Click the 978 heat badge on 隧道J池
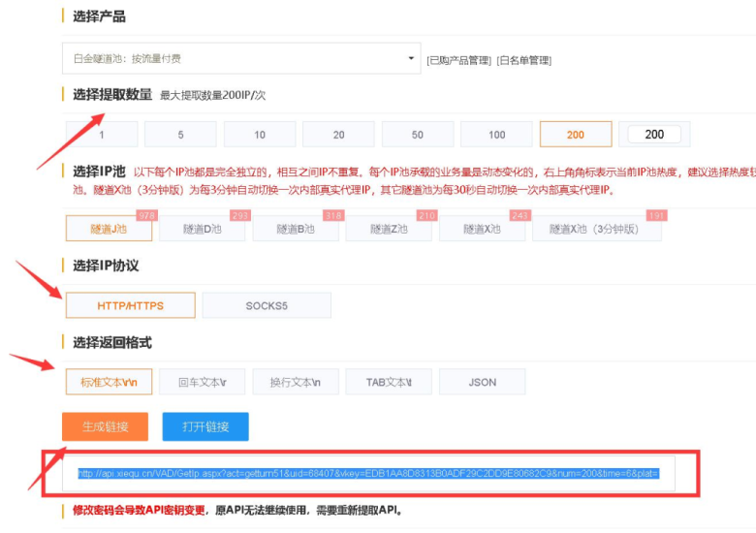The height and width of the screenshot is (533, 756). pos(146,215)
